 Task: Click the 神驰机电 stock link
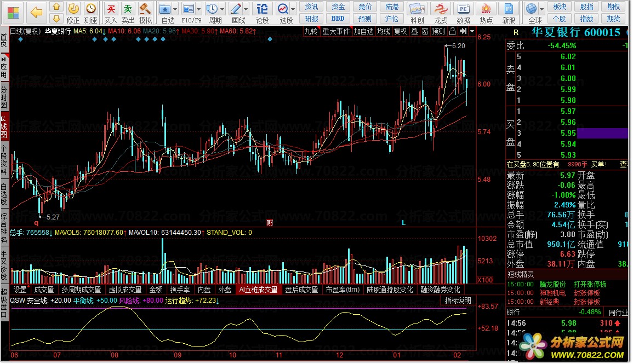tap(552, 293)
